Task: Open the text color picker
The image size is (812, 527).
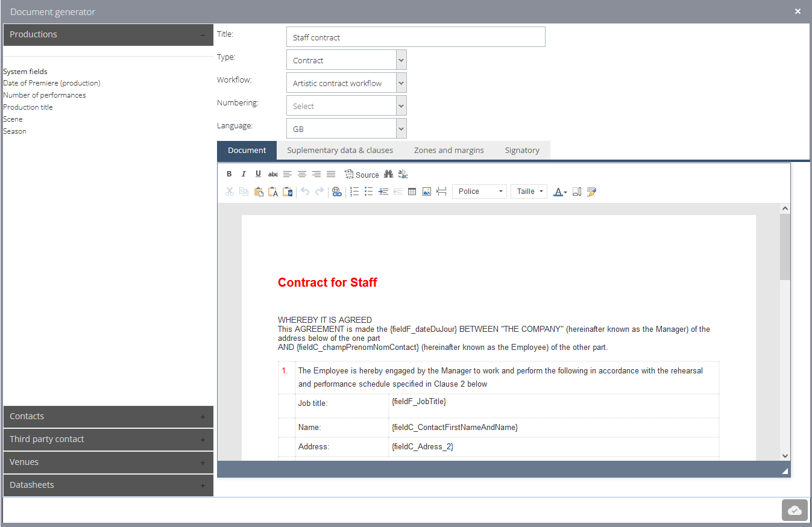Action: click(560, 192)
